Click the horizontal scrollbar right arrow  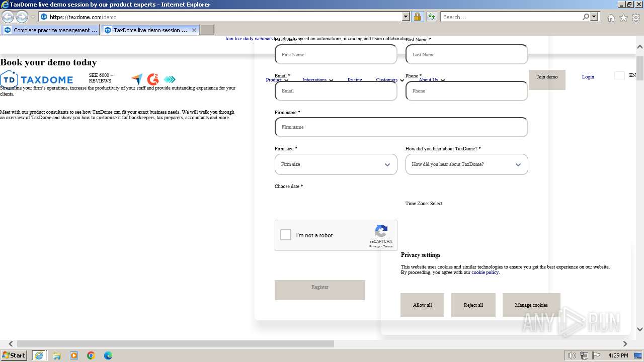pyautogui.click(x=625, y=344)
